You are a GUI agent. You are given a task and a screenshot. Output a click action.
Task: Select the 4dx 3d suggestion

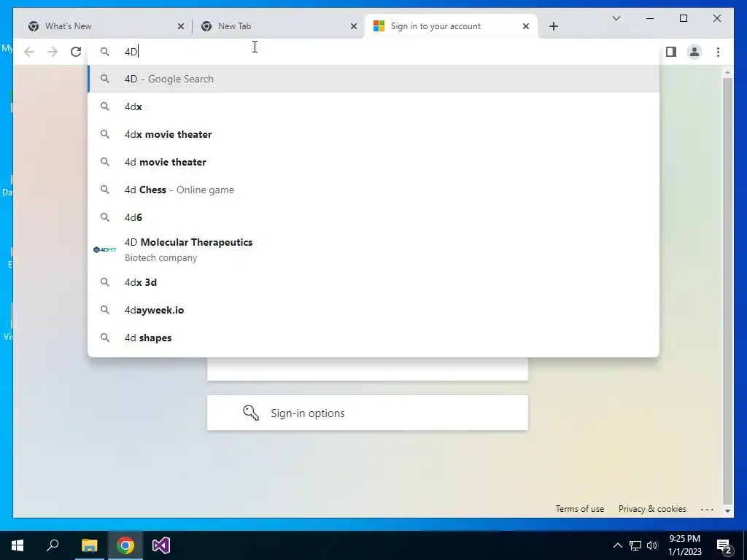pyautogui.click(x=374, y=282)
